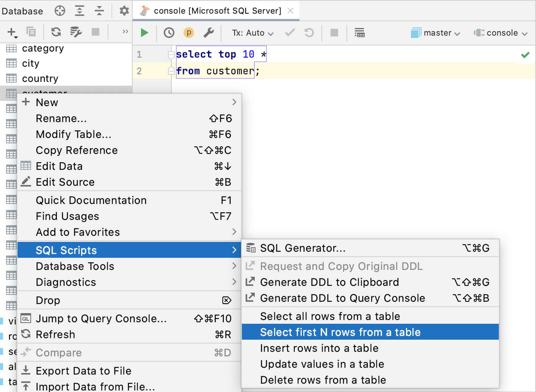Screen dimensions: 536x392
Task: Open the query execution history
Action: (169, 33)
